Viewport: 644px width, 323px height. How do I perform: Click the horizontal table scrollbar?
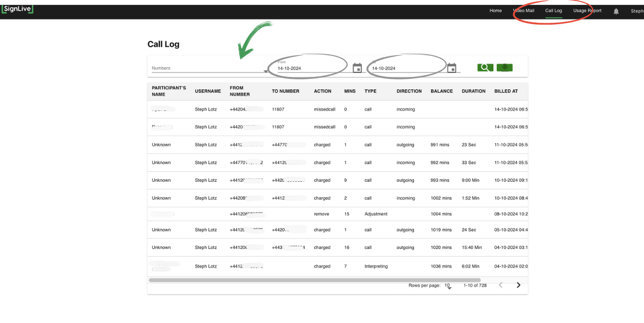tap(315, 280)
